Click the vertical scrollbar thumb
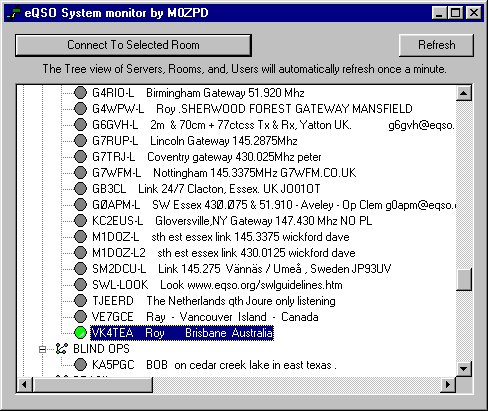 [x=463, y=279]
